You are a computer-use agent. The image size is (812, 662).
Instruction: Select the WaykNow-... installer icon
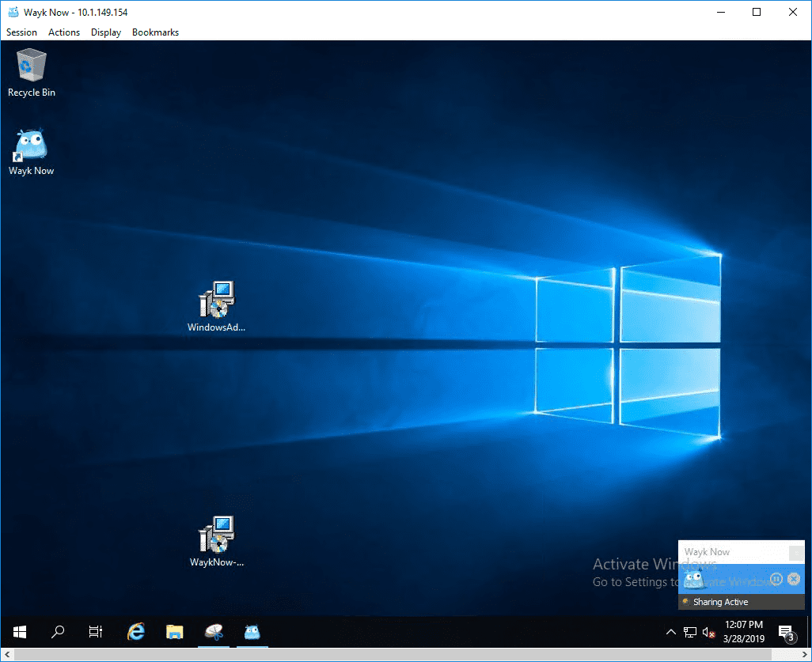click(217, 542)
